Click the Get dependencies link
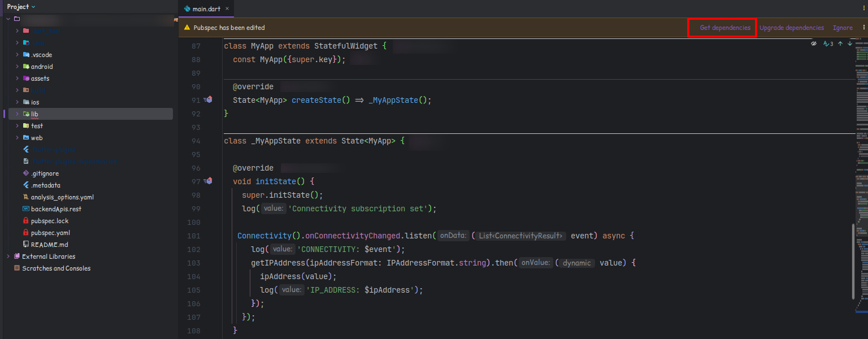 coord(725,28)
